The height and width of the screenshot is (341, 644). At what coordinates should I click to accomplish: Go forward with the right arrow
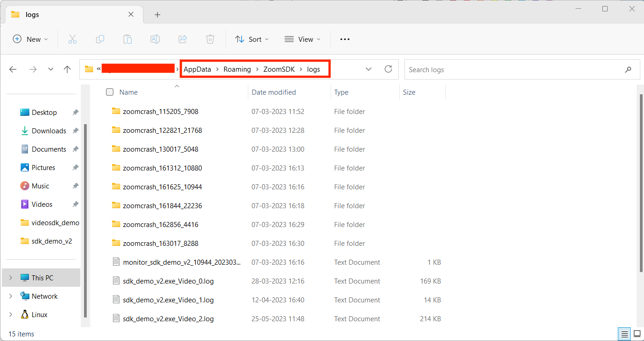point(33,69)
